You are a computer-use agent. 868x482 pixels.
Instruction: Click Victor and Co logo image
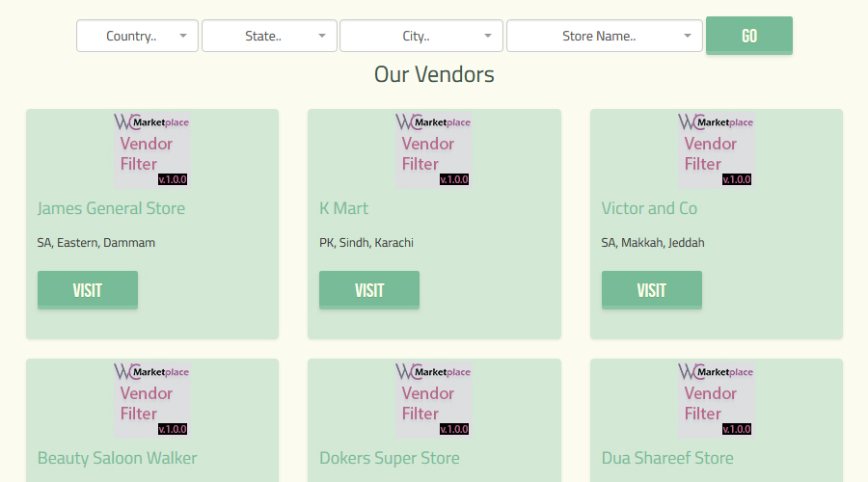716,149
